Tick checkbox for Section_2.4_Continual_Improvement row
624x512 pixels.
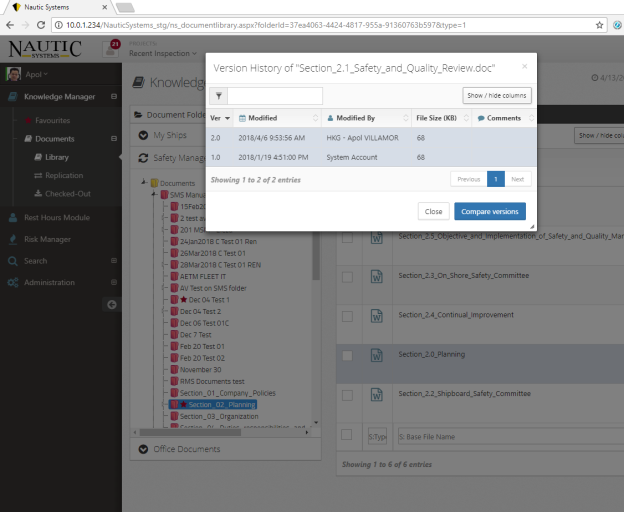346,316
